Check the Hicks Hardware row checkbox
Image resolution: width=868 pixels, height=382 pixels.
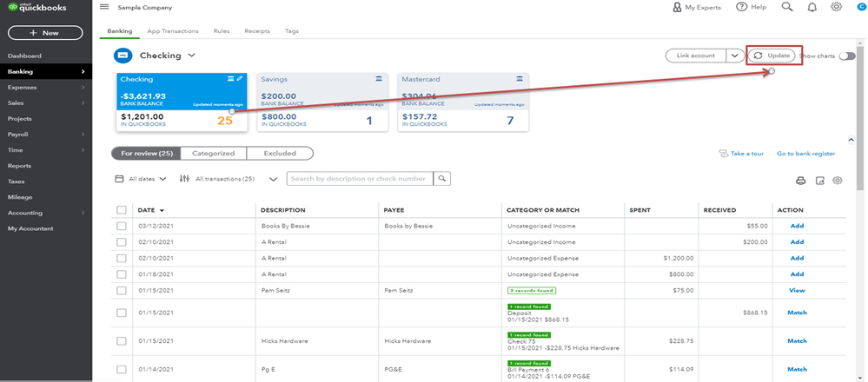[x=122, y=340]
